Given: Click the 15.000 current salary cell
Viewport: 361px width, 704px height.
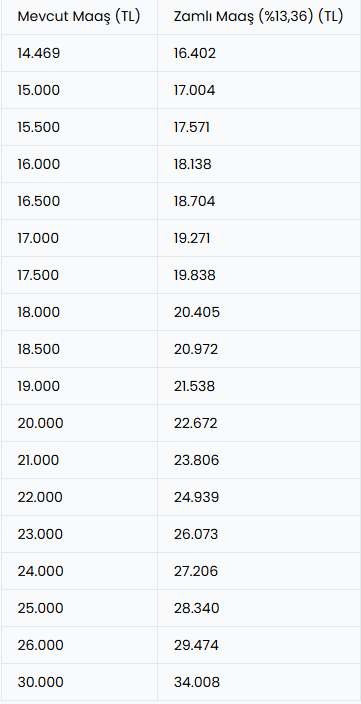Looking at the screenshot, I should 79,90.
